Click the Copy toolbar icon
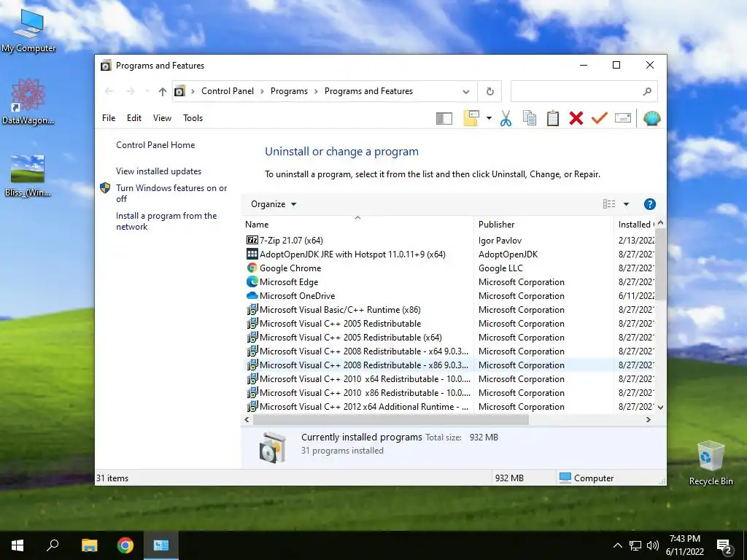This screenshot has height=560, width=747. [x=530, y=118]
